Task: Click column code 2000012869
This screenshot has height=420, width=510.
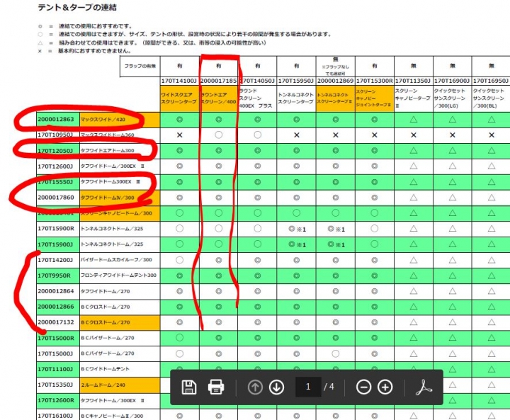Action: [x=335, y=81]
